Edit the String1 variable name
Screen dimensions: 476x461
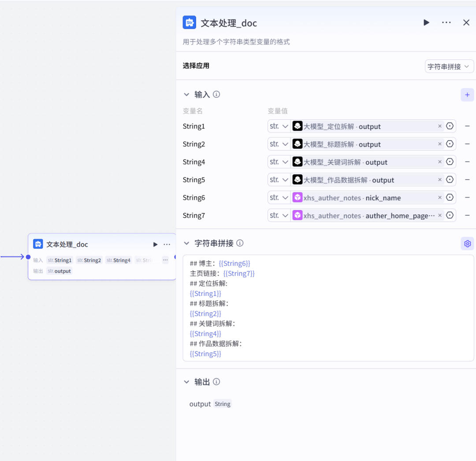coord(193,126)
